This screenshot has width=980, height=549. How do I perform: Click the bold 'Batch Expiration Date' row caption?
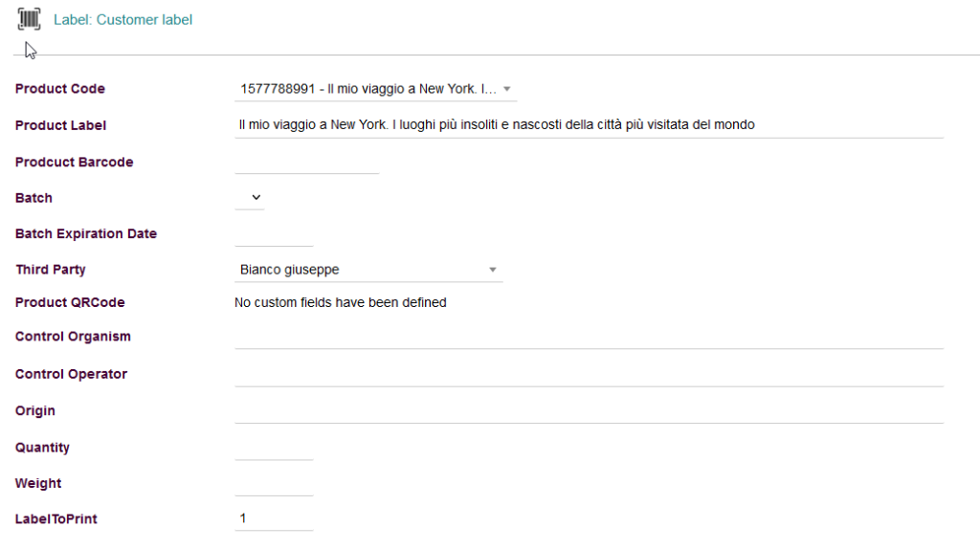tap(86, 234)
